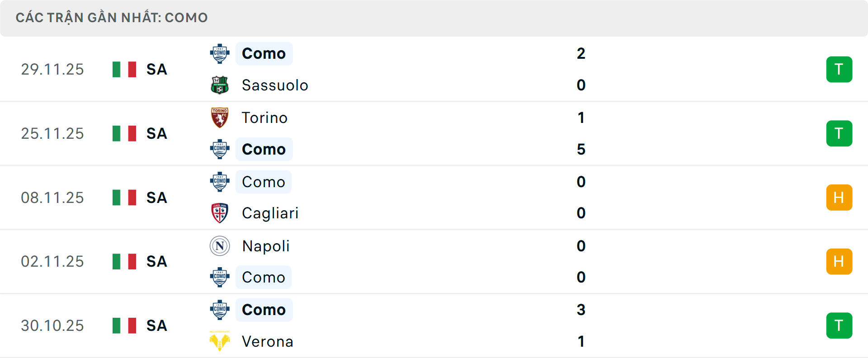Click the Cagliari club crest icon

click(220, 213)
